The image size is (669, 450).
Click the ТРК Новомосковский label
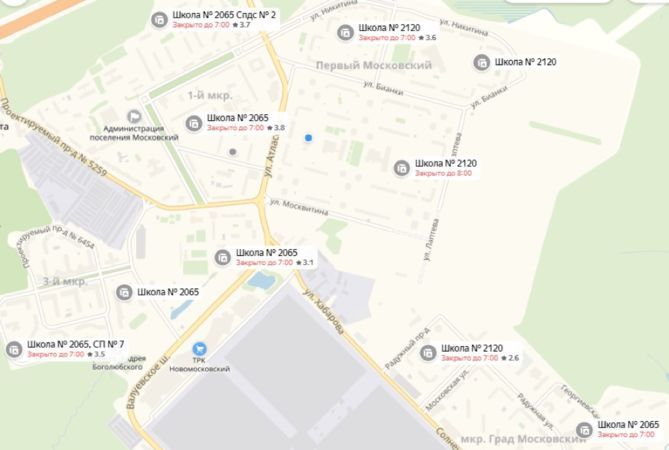click(200, 365)
